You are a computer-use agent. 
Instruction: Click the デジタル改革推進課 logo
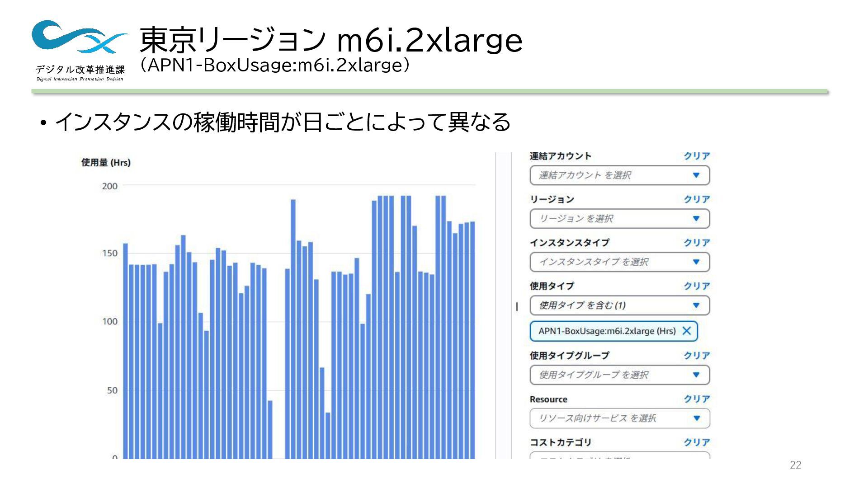coord(80,50)
